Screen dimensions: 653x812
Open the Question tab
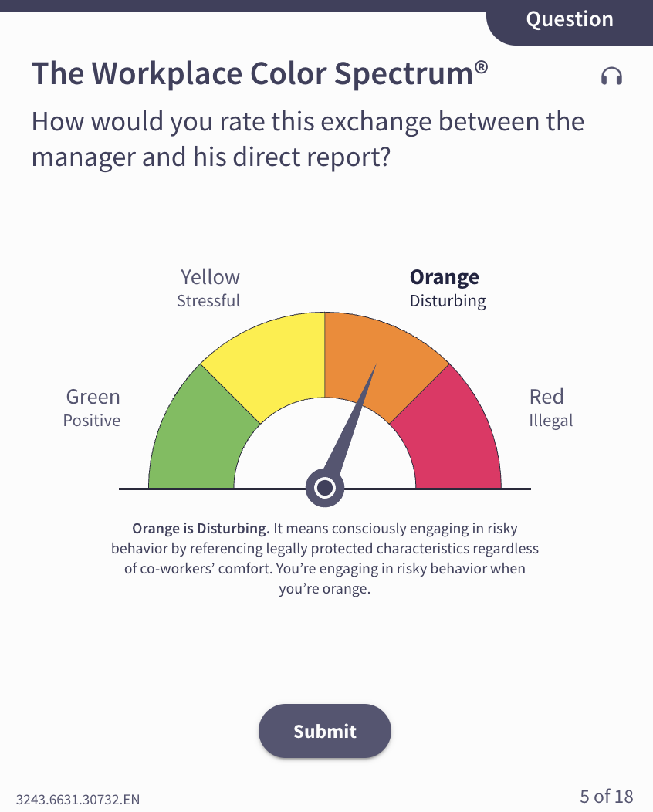(570, 20)
